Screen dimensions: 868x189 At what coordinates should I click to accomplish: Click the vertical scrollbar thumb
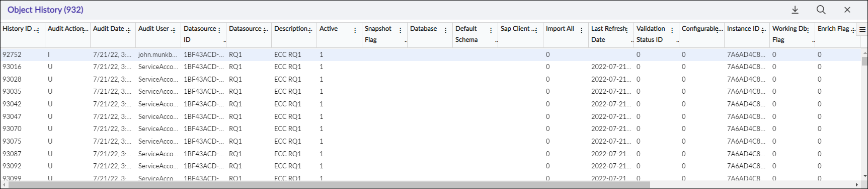[x=864, y=61]
